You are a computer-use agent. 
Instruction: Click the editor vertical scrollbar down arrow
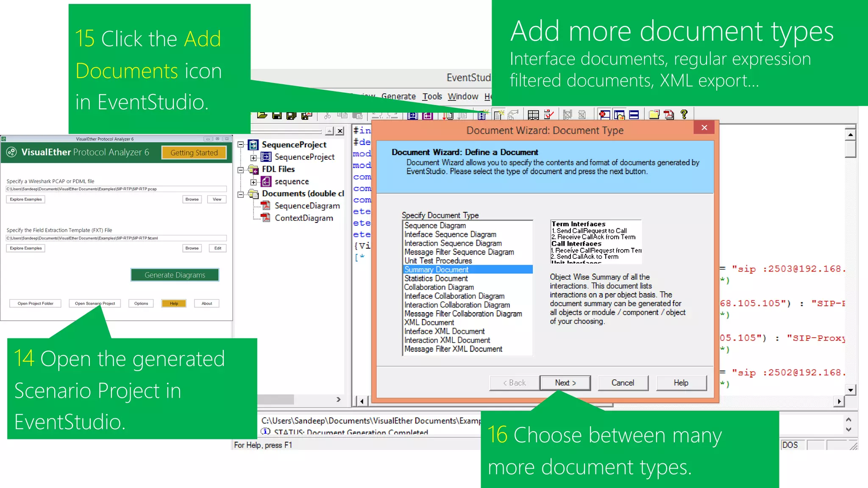[x=850, y=390]
